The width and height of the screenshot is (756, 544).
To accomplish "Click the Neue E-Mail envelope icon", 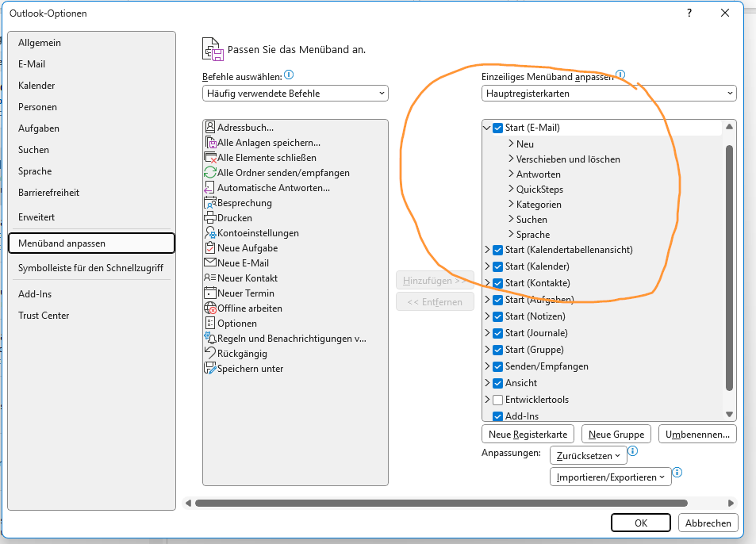I will click(x=210, y=262).
